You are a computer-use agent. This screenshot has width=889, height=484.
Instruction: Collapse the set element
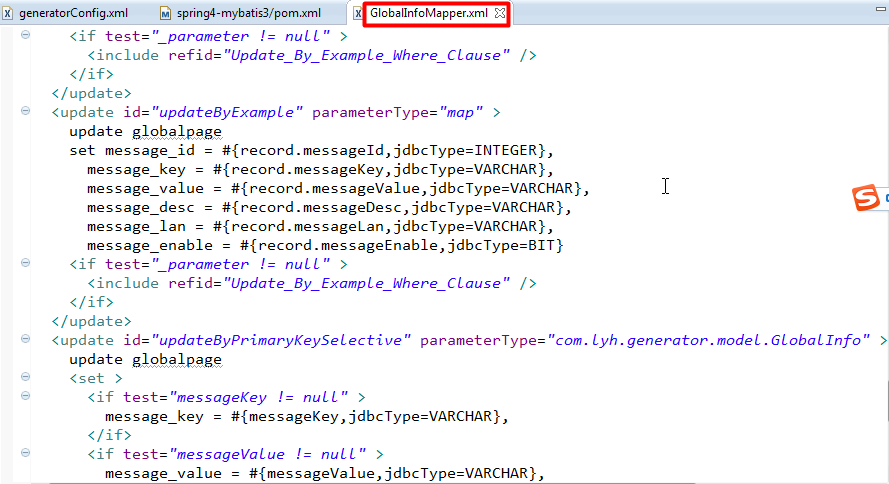point(26,376)
